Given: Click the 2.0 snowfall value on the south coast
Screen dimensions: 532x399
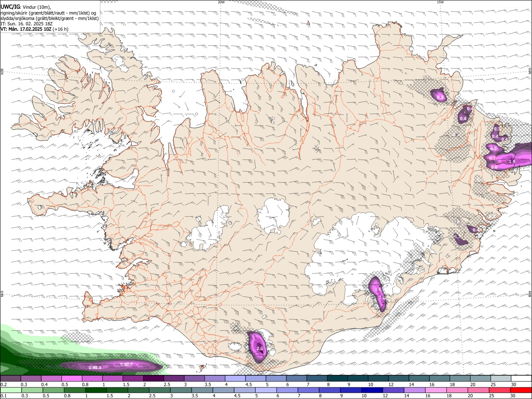Looking at the screenshot, I should click(x=260, y=348).
